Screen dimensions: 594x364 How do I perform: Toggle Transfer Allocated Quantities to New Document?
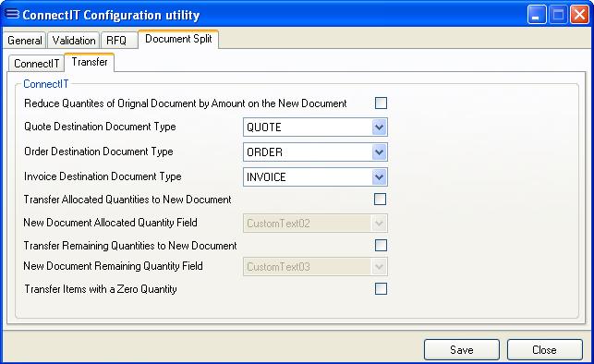pyautogui.click(x=380, y=200)
